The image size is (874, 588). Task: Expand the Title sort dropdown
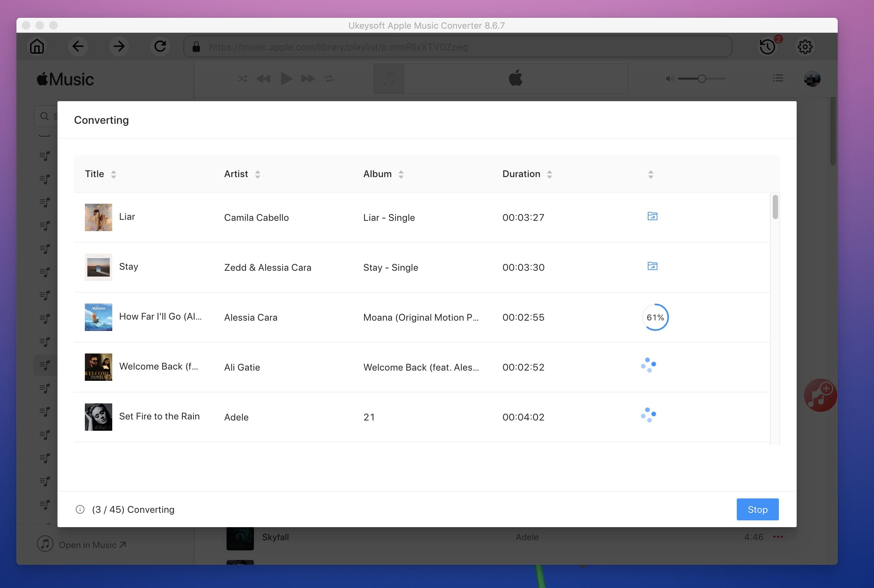tap(113, 174)
